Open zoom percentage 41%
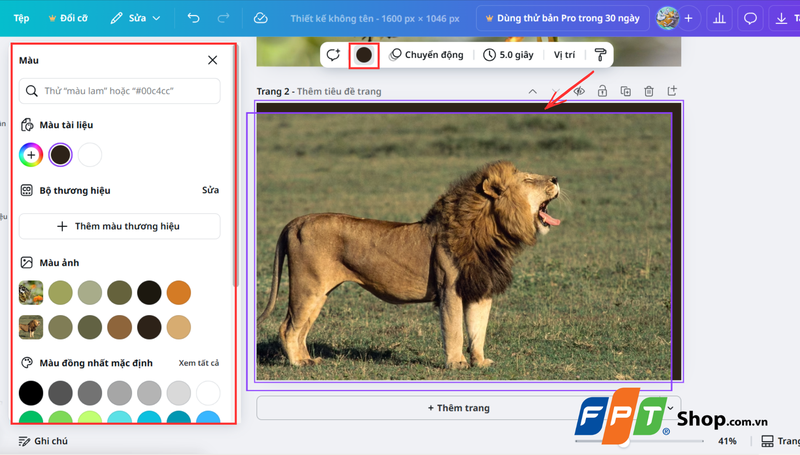 [727, 441]
